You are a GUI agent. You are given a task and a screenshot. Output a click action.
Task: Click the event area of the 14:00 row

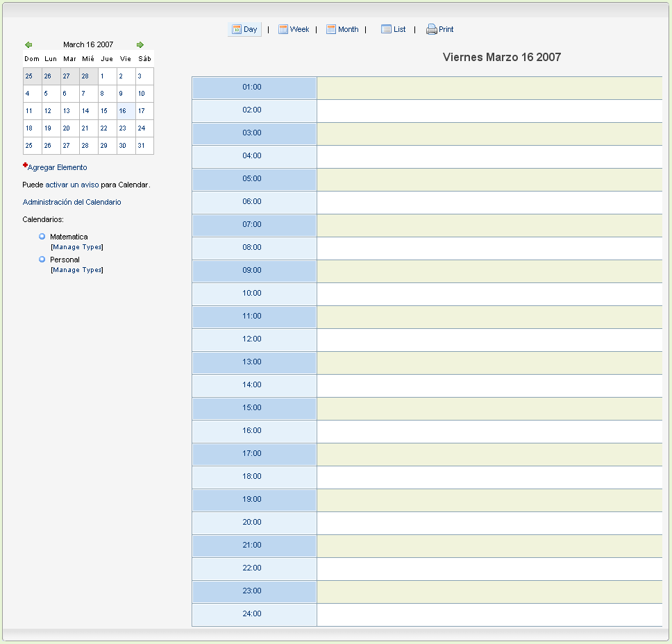click(x=489, y=385)
